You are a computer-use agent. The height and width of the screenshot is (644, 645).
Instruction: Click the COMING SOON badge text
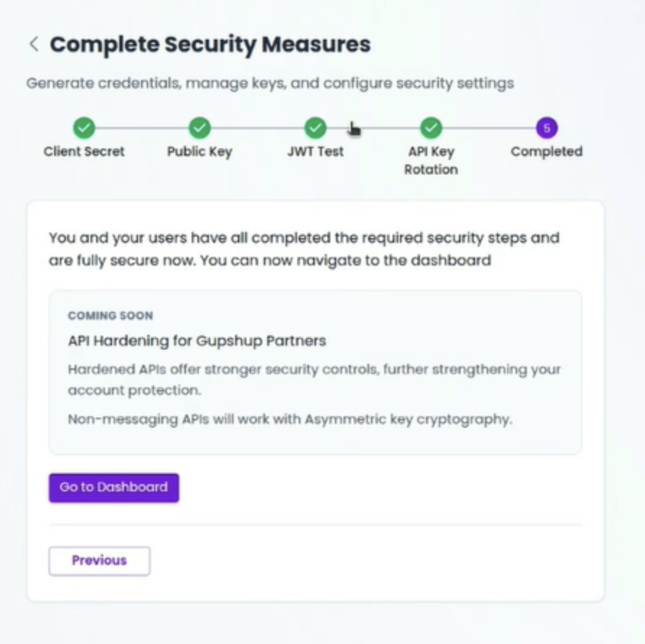(x=110, y=315)
